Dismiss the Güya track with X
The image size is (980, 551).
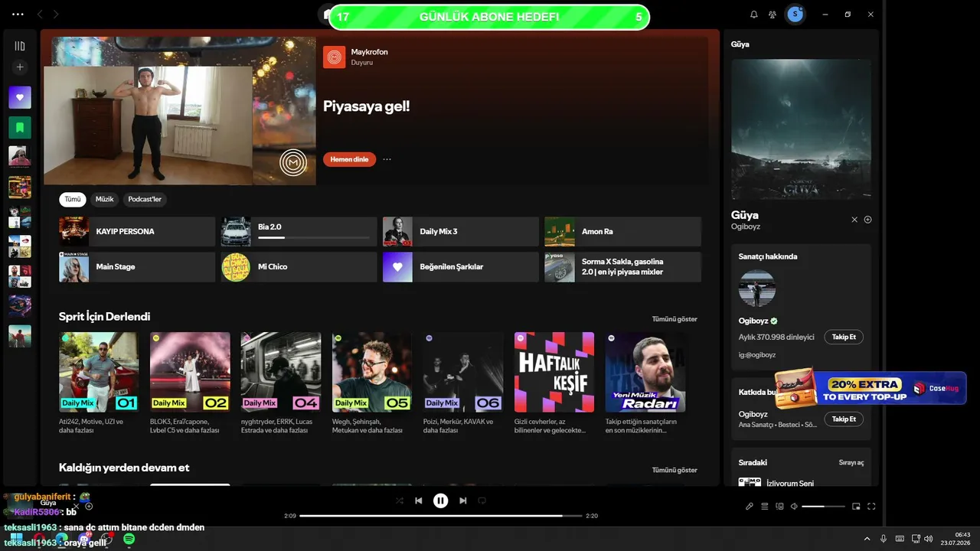[x=854, y=220]
